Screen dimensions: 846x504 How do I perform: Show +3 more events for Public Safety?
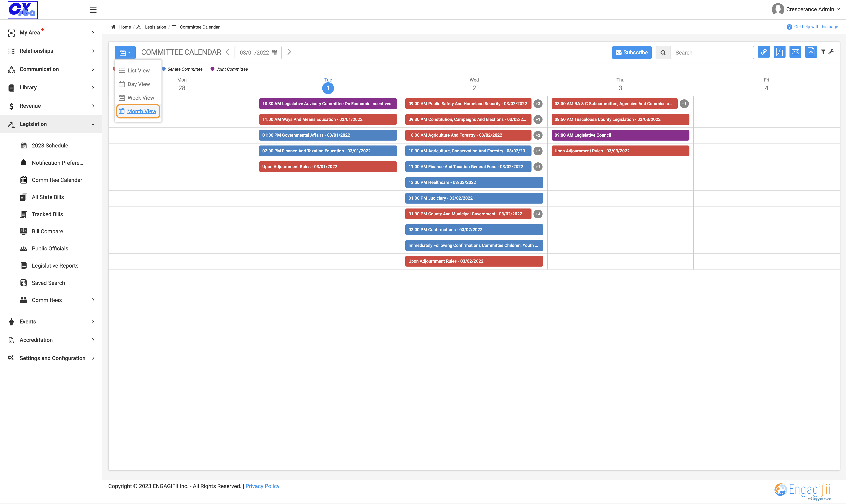(538, 104)
